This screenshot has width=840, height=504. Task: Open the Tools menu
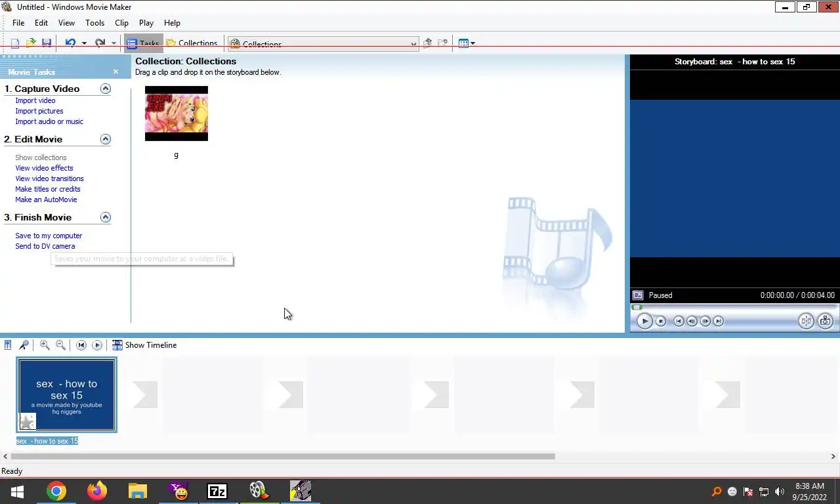click(94, 22)
